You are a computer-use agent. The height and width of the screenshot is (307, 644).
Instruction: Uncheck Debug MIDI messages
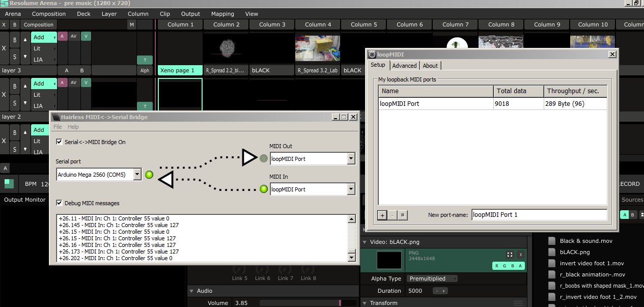click(x=60, y=203)
